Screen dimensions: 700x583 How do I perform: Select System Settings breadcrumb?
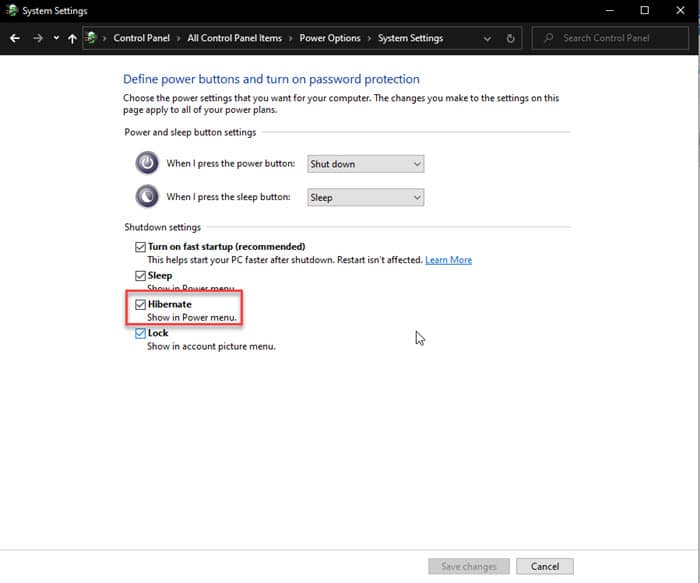410,38
